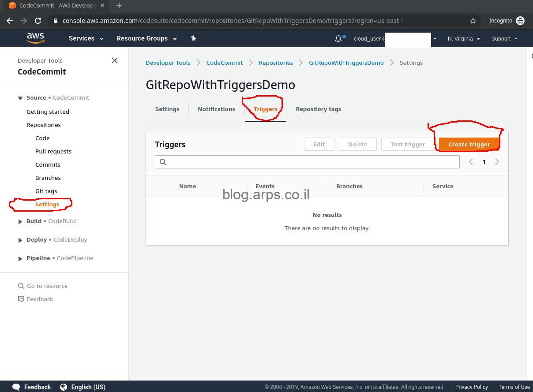Image resolution: width=533 pixels, height=392 pixels.
Task: Open CodeCommit breadcrumb link
Action: click(225, 63)
